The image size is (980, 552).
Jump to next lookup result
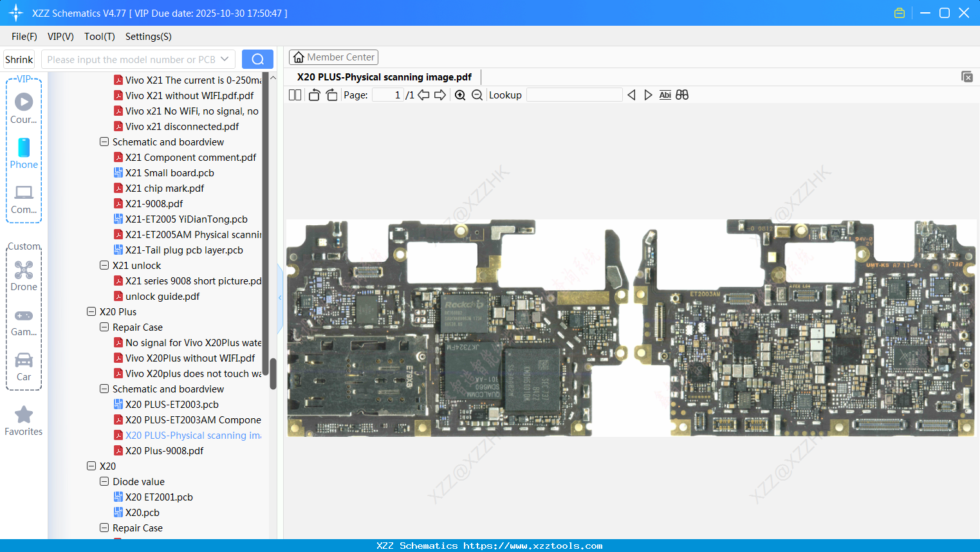coord(648,95)
